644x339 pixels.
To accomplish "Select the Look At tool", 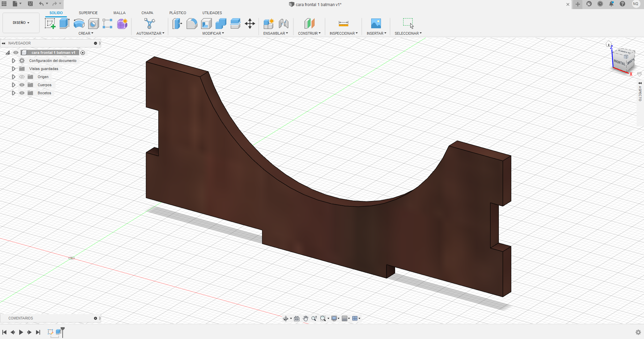I will click(x=297, y=318).
